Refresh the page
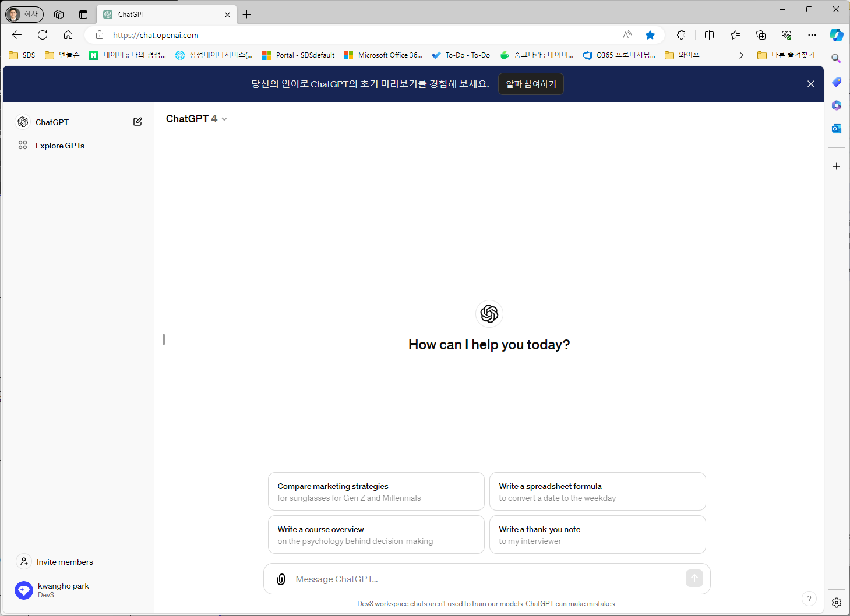The height and width of the screenshot is (616, 850). [43, 35]
